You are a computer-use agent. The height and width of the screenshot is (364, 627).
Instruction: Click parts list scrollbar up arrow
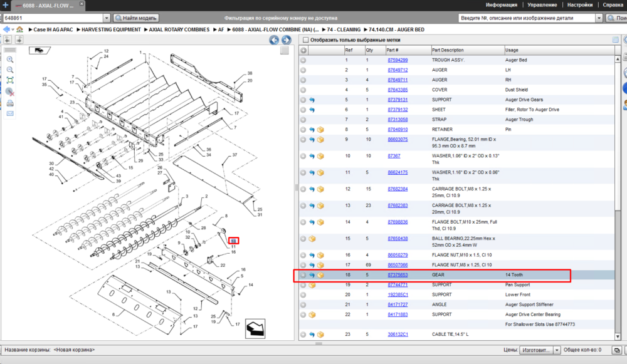pos(618,59)
